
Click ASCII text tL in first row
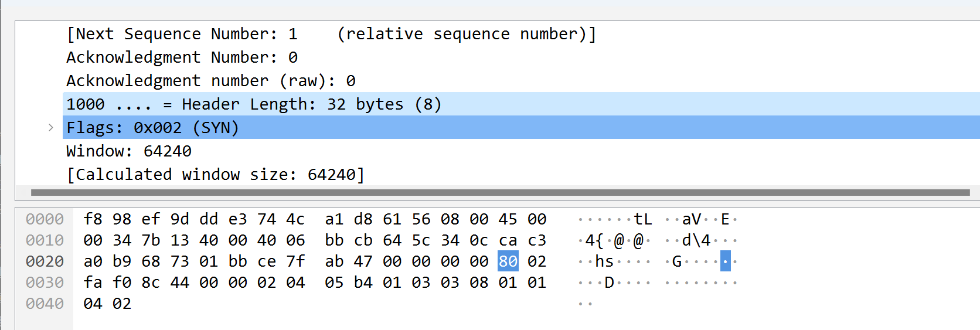pyautogui.click(x=643, y=219)
